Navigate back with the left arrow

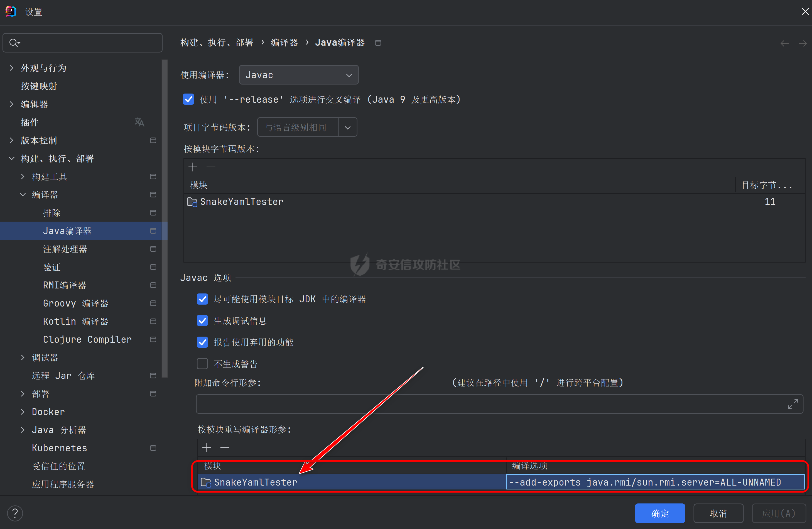pos(785,43)
